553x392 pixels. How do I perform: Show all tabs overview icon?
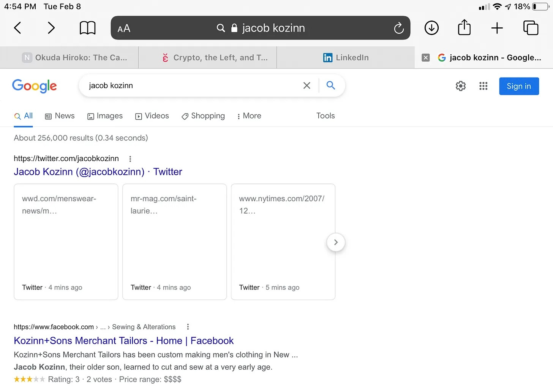click(531, 28)
